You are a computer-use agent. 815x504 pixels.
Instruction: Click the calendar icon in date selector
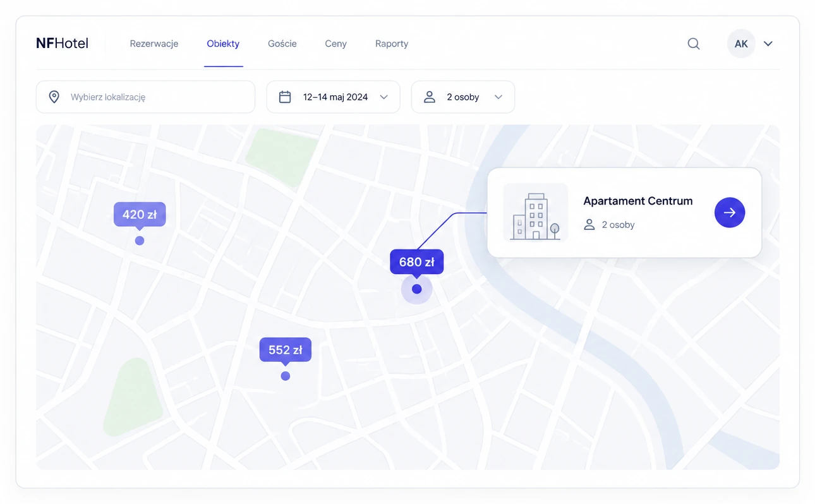[285, 97]
